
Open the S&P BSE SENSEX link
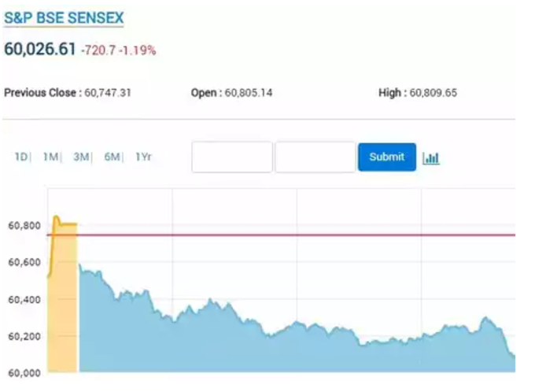coord(64,18)
